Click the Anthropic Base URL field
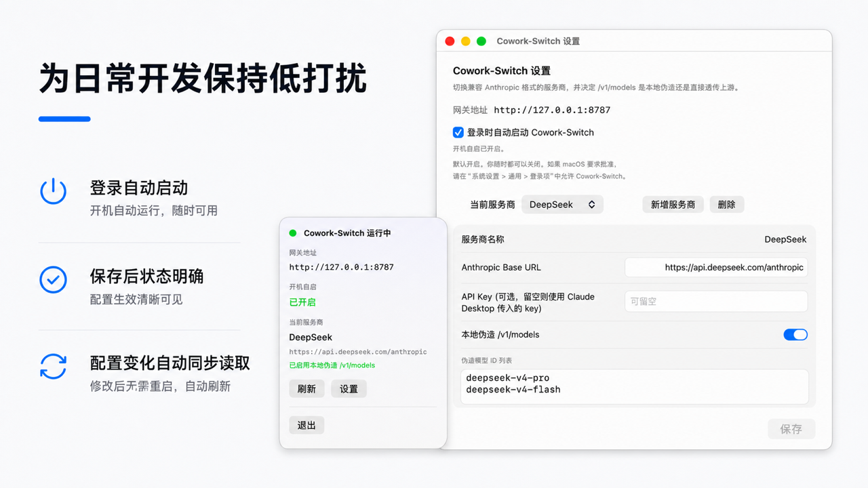The height and width of the screenshot is (488, 868). [716, 268]
